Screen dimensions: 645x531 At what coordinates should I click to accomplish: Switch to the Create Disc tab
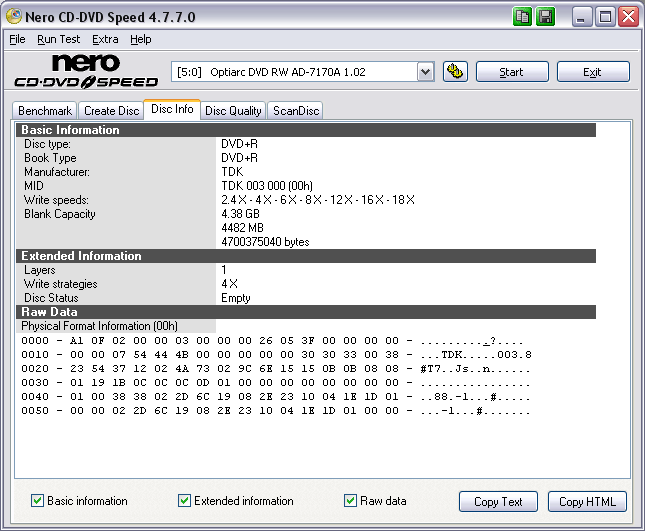[111, 111]
